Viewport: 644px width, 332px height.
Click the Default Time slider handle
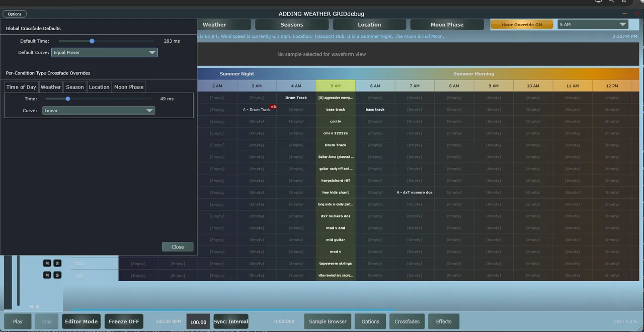(x=92, y=41)
